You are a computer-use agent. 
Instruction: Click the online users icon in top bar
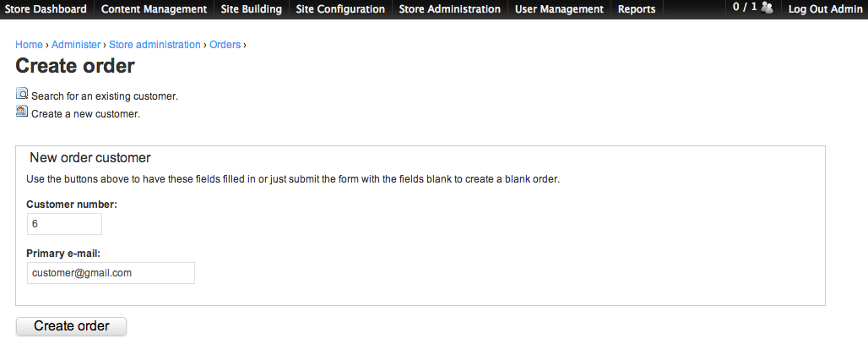coord(768,8)
